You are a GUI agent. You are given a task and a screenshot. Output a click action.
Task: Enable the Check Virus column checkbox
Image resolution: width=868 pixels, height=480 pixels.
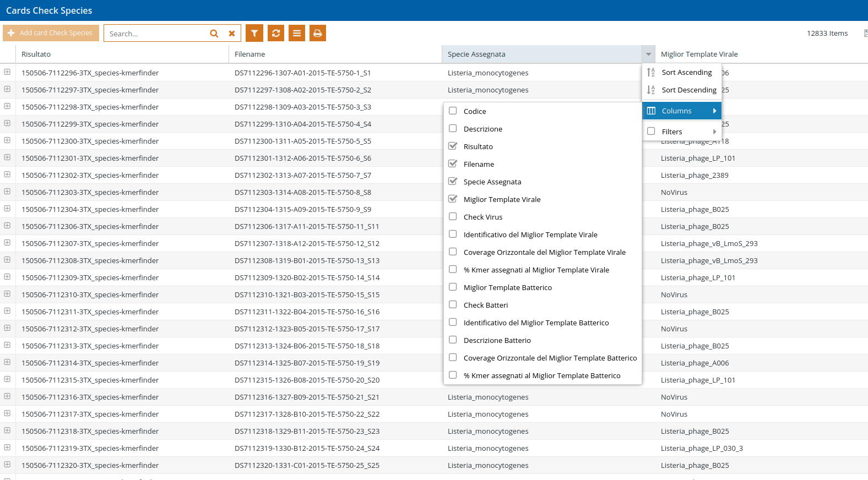pos(453,216)
